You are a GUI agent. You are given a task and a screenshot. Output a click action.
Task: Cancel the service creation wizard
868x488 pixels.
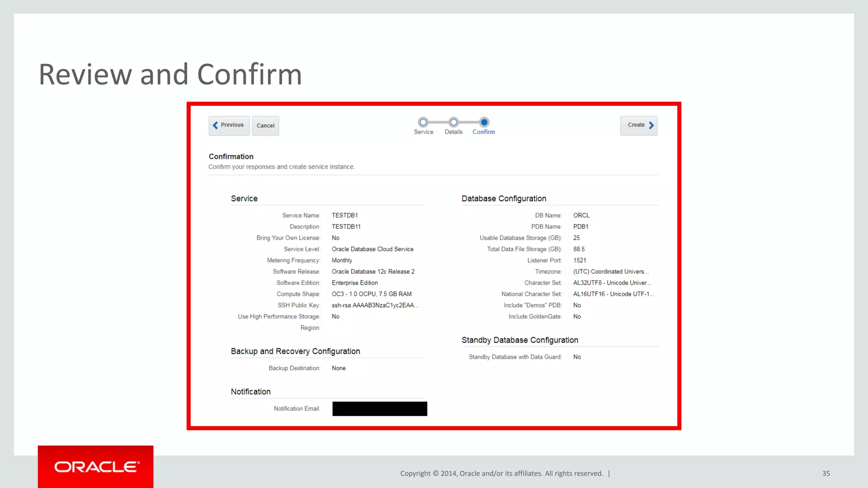point(265,125)
